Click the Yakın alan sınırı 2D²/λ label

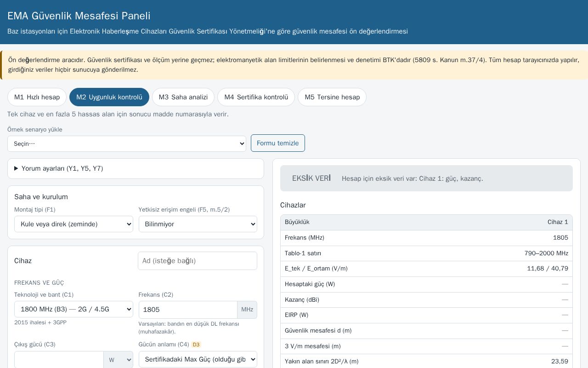coord(322,362)
